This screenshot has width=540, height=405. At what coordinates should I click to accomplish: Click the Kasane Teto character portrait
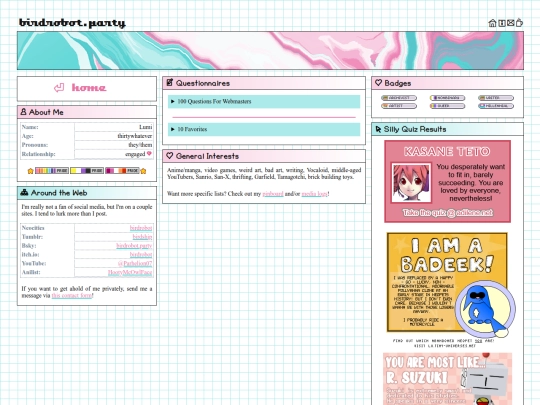pyautogui.click(x=411, y=183)
